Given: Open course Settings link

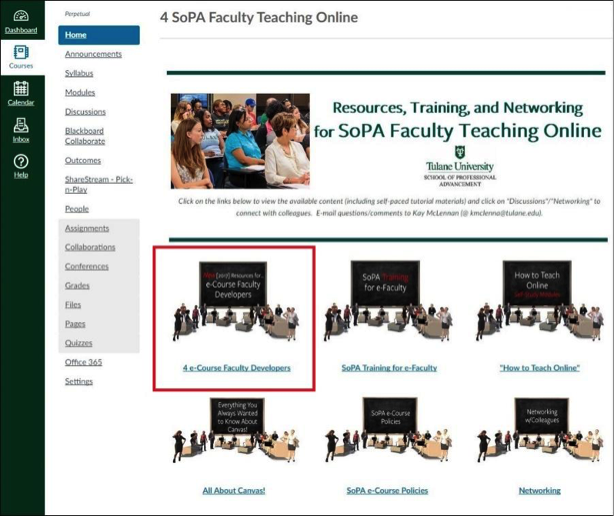Looking at the screenshot, I should pyautogui.click(x=79, y=381).
